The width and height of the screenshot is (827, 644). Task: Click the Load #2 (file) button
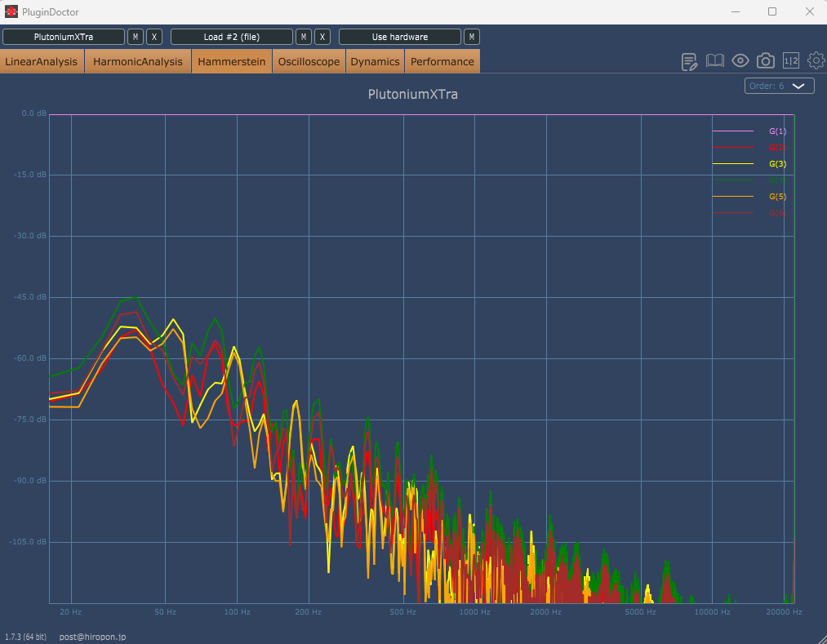(x=232, y=37)
